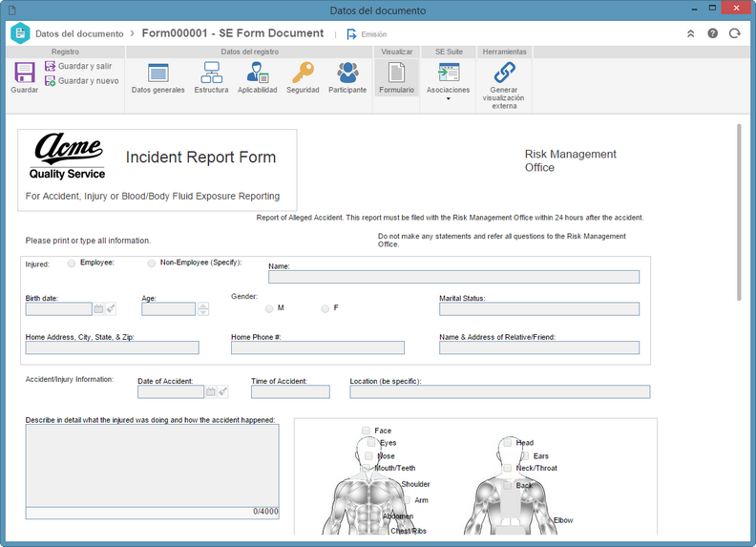Expand the Asociaciones dropdown arrow
Image resolution: width=756 pixels, height=547 pixels.
tap(449, 99)
